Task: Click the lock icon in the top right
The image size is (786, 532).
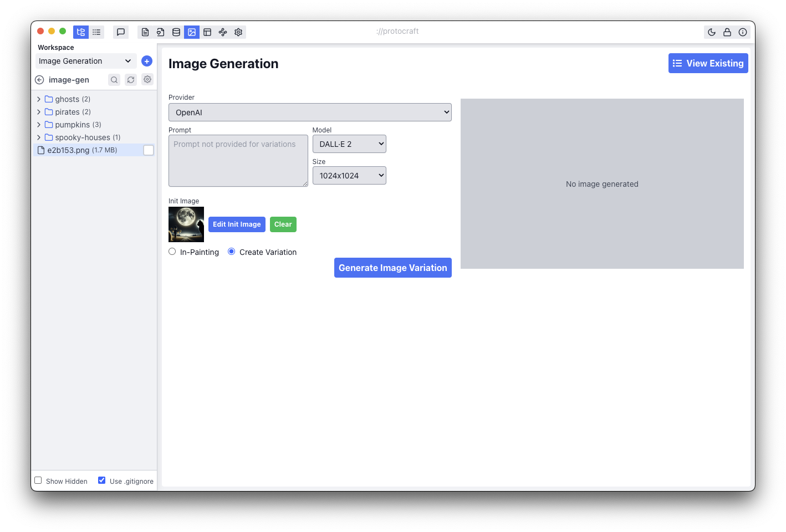Action: pos(727,32)
